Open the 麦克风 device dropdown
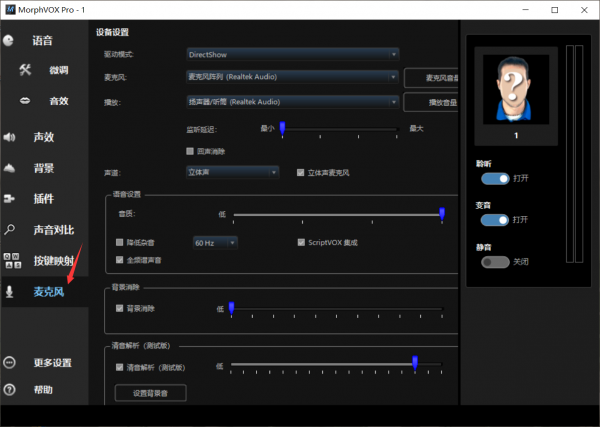This screenshot has height=427, width=600. coord(293,77)
